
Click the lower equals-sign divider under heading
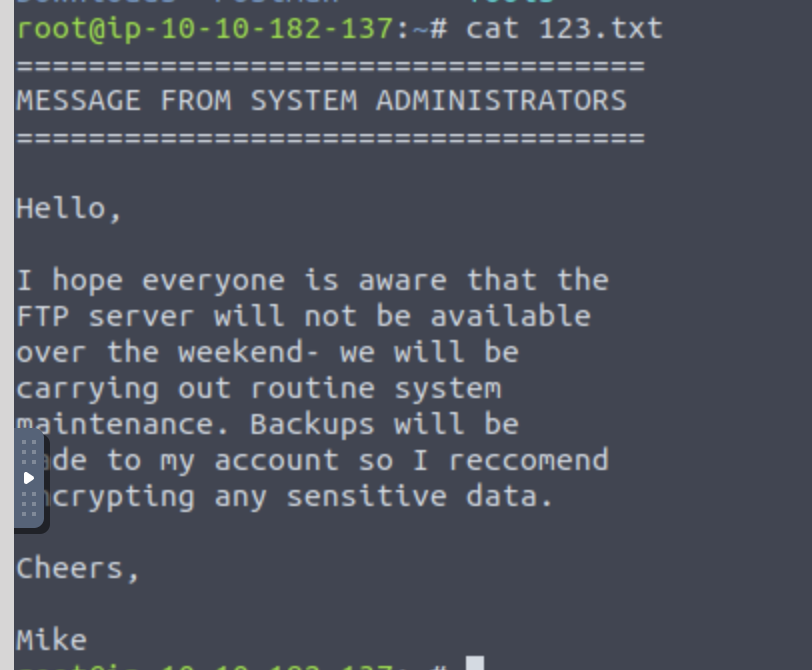pyautogui.click(x=330, y=137)
